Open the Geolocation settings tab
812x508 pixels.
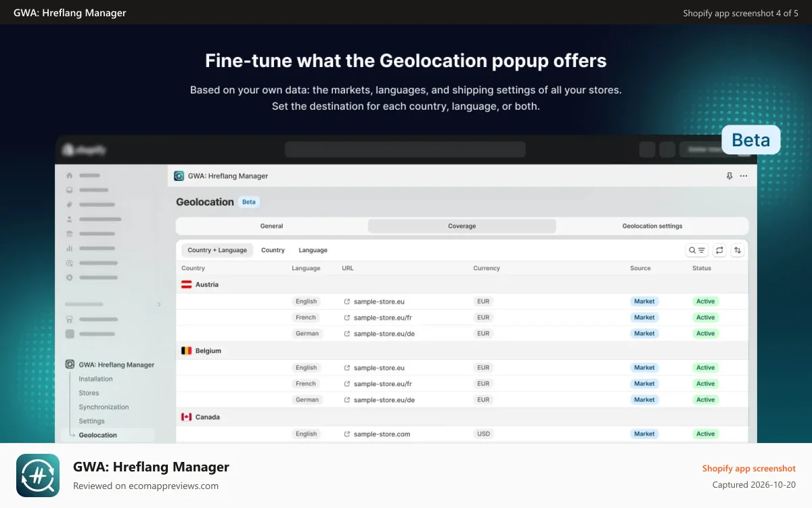[652, 226]
